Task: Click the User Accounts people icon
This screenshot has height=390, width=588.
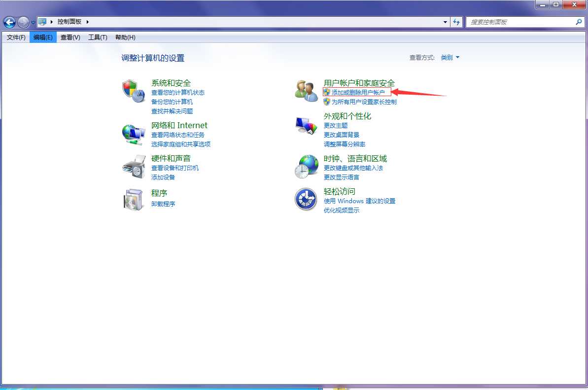Action: (307, 91)
